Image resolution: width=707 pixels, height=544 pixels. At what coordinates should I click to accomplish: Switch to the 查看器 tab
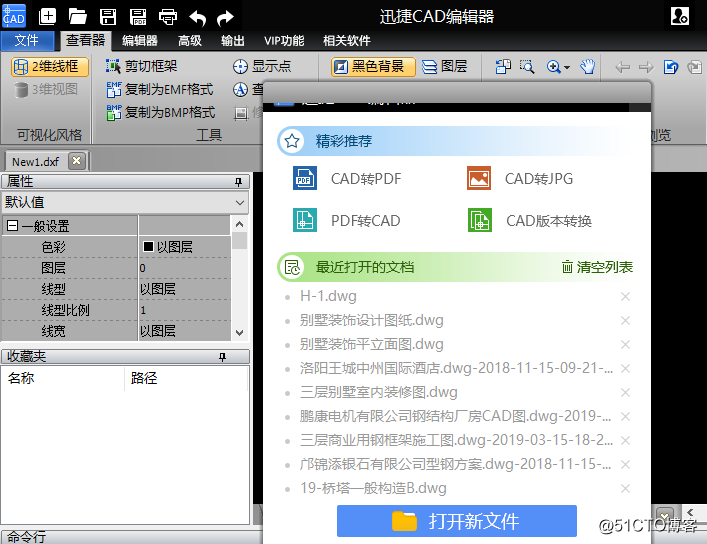click(86, 41)
